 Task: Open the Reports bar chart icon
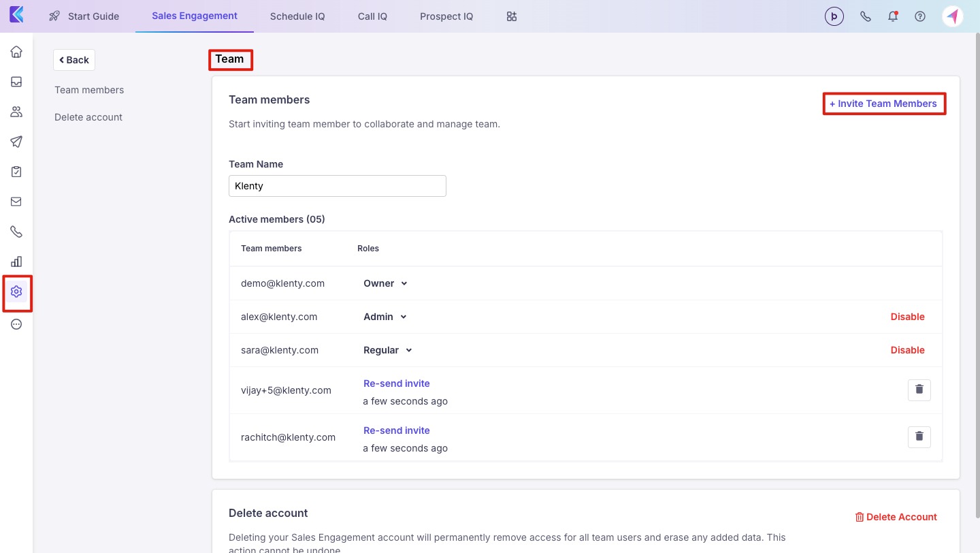point(16,262)
